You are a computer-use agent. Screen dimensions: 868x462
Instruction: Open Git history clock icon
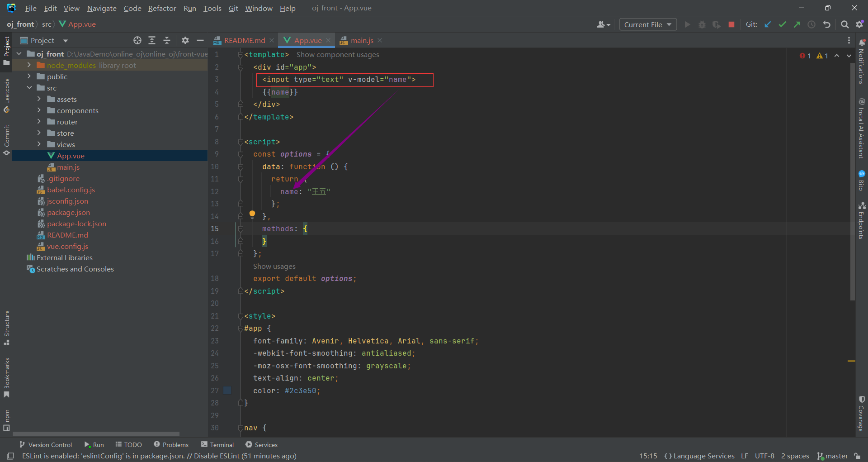811,24
